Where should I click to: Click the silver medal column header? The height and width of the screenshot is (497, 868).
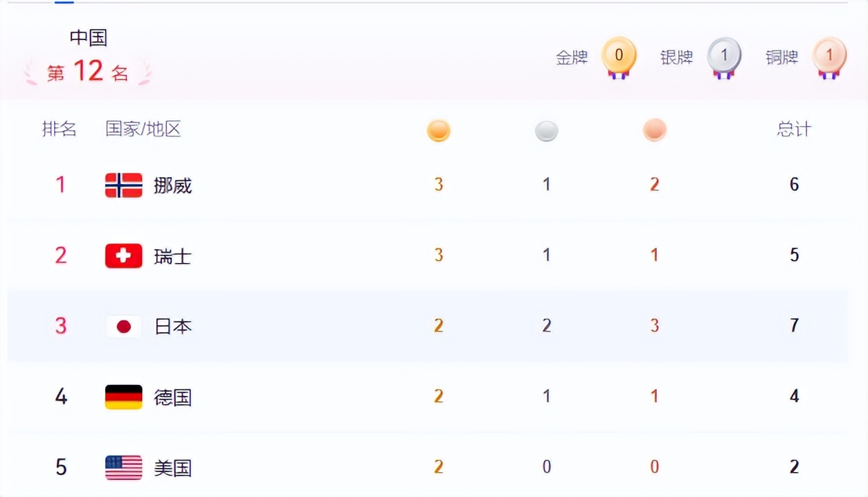(546, 130)
